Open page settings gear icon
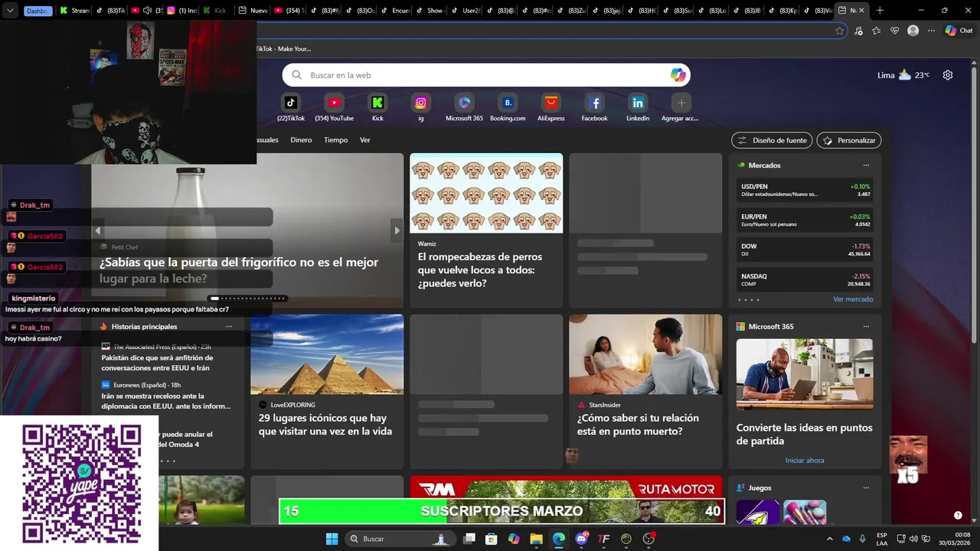This screenshot has width=980, height=551. (948, 75)
